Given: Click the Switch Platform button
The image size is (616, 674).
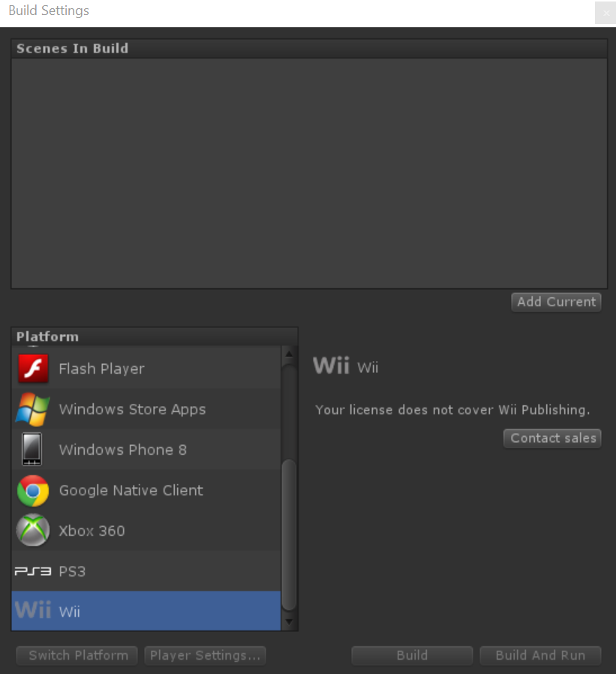Looking at the screenshot, I should pyautogui.click(x=77, y=655).
